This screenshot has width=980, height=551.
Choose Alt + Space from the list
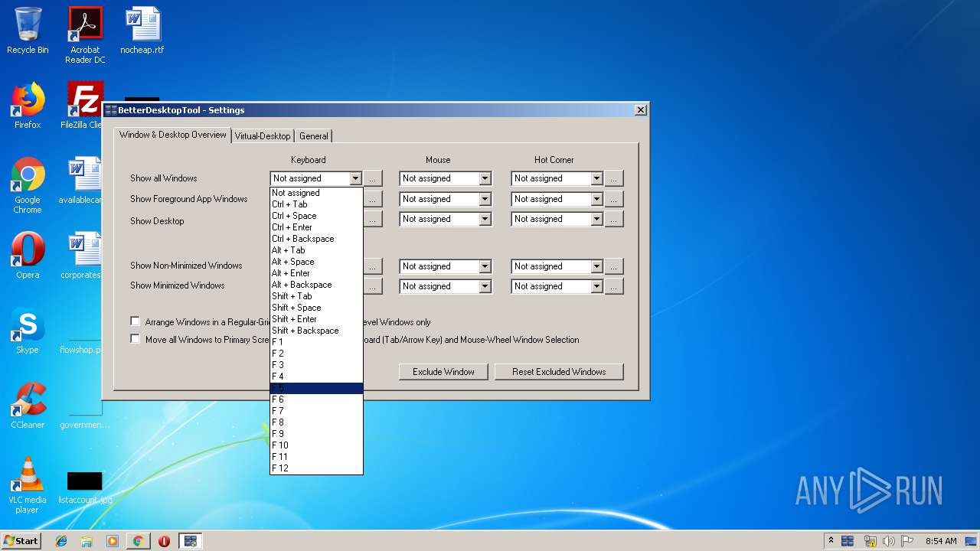pos(316,262)
